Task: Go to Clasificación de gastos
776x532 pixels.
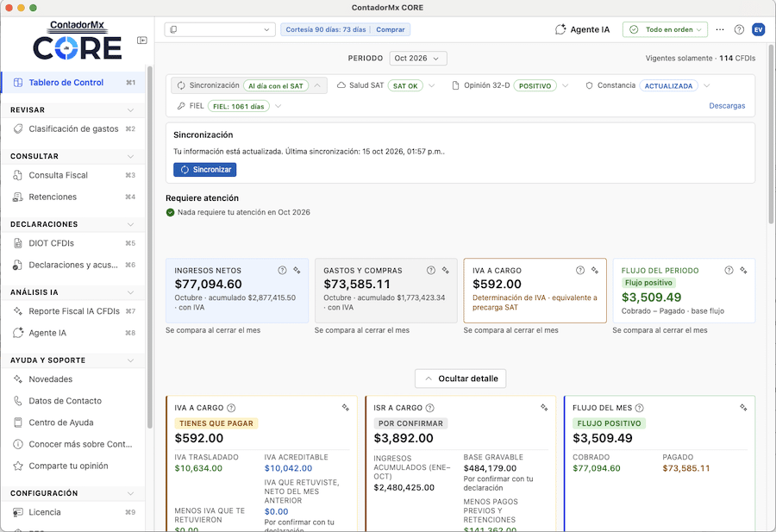Action: tap(73, 129)
